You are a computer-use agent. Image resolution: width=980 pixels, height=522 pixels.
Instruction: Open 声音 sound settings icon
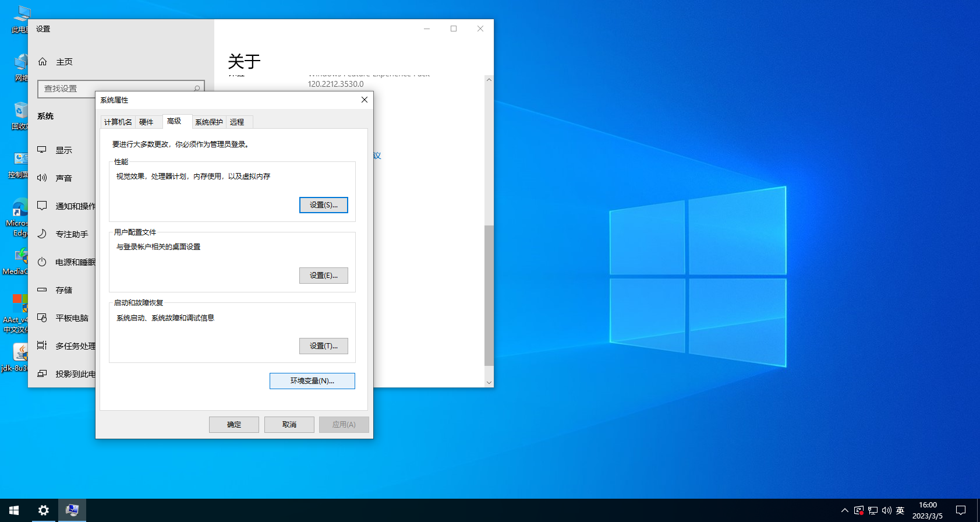click(42, 178)
